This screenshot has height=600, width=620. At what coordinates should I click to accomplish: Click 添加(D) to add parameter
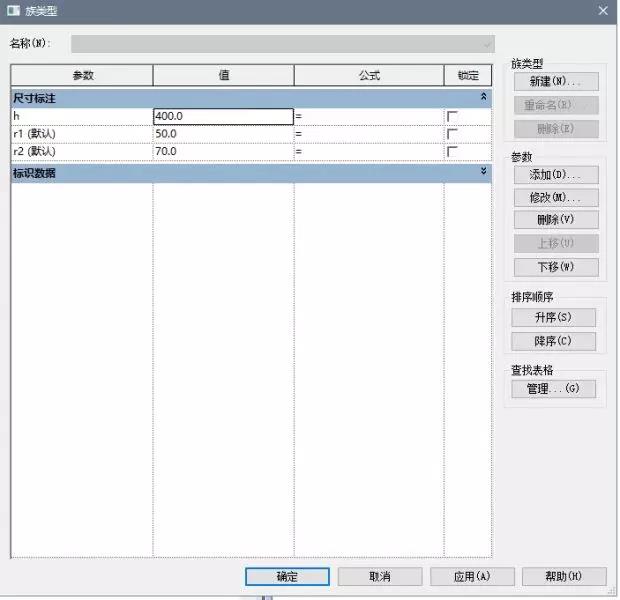[x=556, y=174]
